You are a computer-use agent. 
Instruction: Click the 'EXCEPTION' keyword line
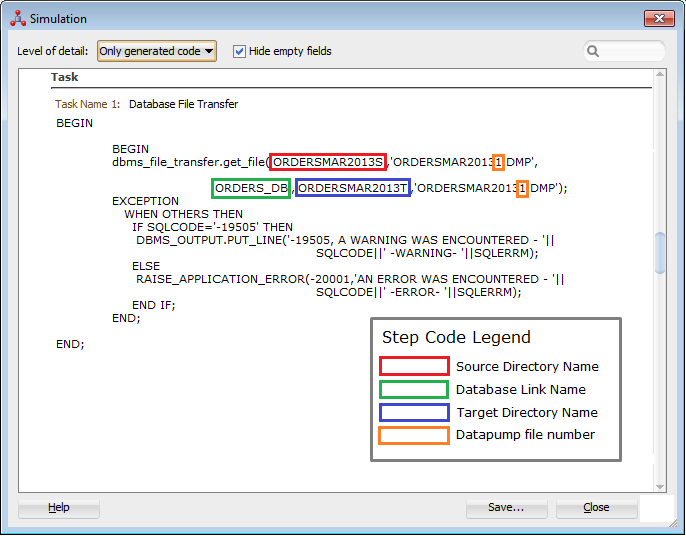coord(145,201)
